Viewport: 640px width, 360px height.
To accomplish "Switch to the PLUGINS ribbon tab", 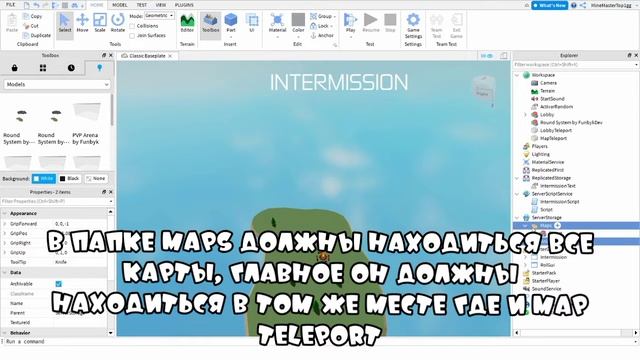I will [x=184, y=5].
